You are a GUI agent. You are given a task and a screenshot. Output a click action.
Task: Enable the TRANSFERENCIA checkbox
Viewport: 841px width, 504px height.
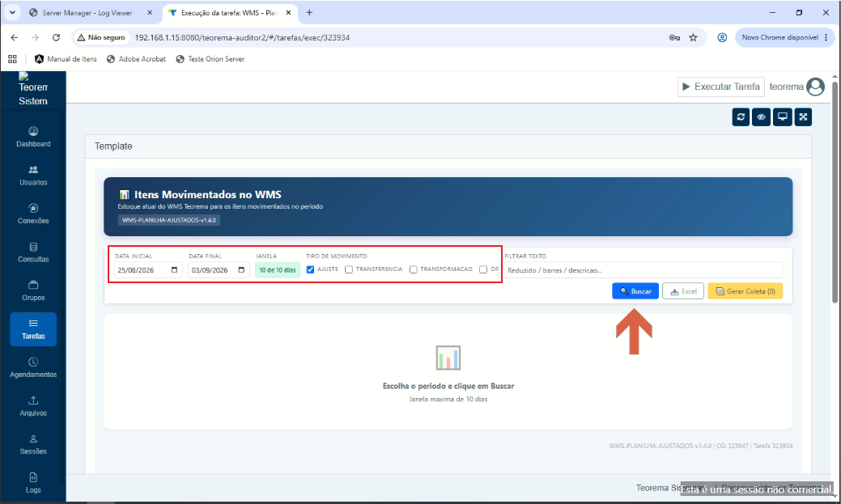pyautogui.click(x=349, y=269)
